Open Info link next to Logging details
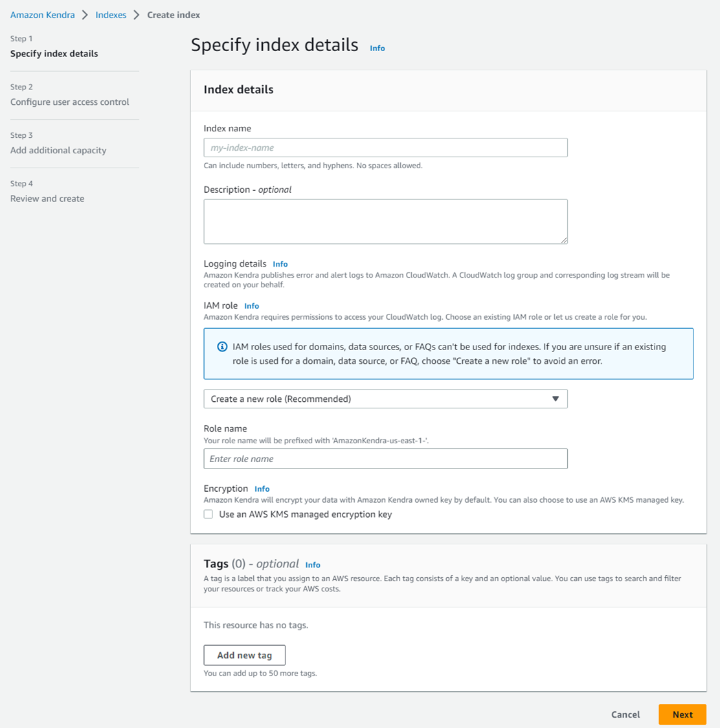Image resolution: width=720 pixels, height=728 pixels. tap(280, 264)
